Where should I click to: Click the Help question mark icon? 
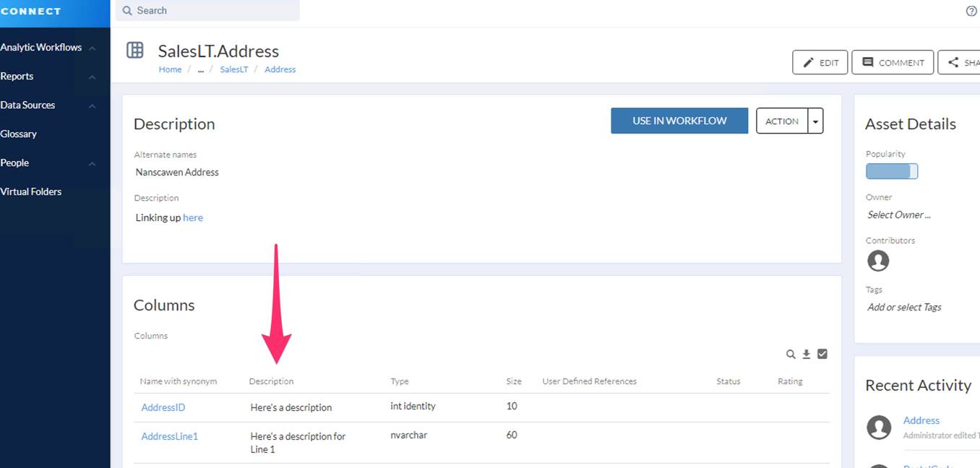click(x=971, y=12)
